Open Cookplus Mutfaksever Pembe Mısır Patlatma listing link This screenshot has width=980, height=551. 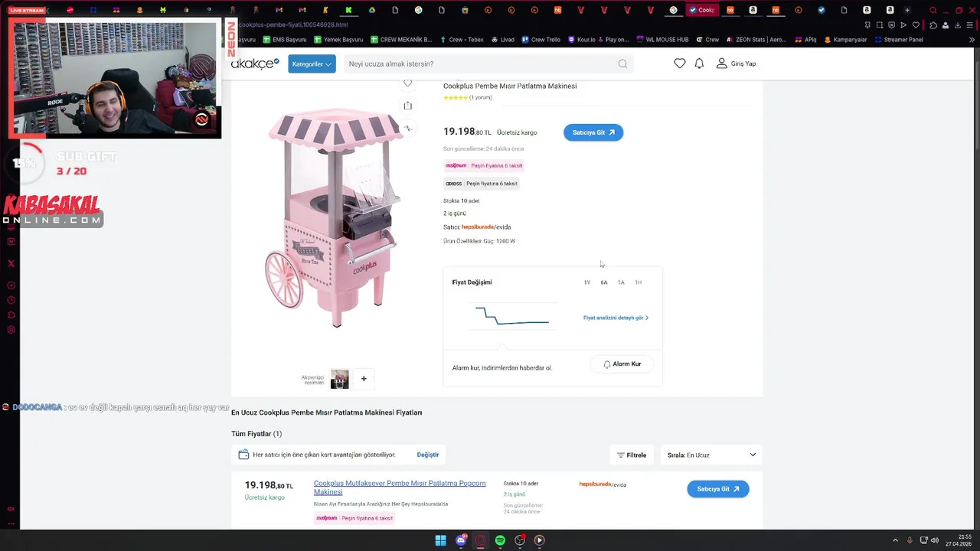(x=400, y=487)
